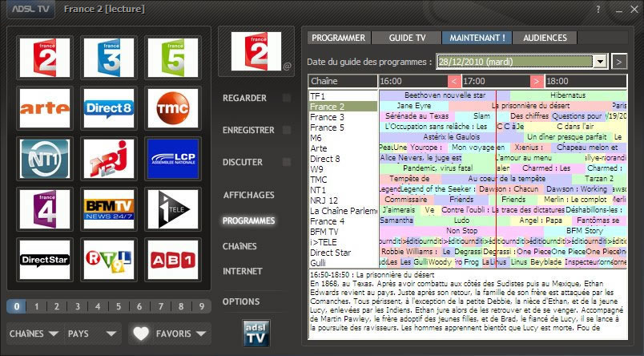Switch to the NRJ 12 channel tile
This screenshot has width=644, height=356.
109,159
